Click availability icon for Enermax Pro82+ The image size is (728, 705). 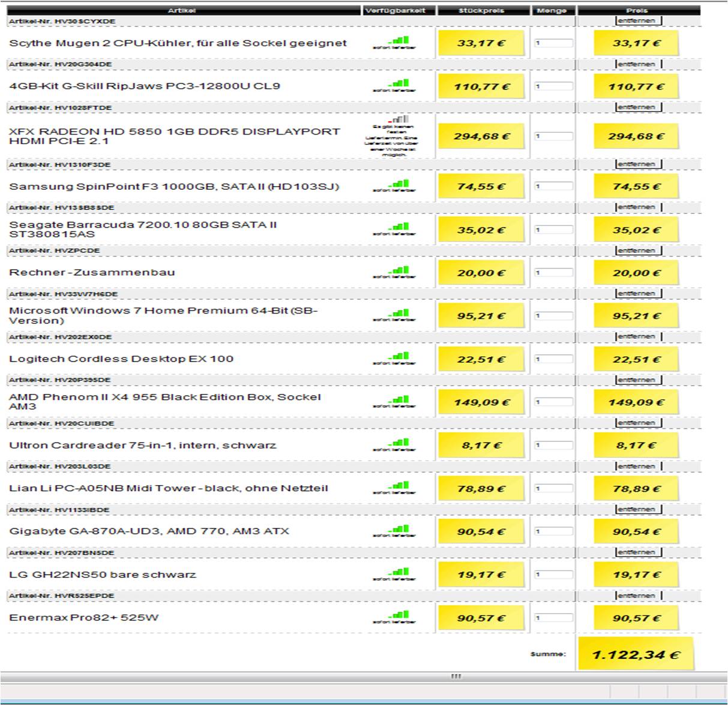pyautogui.click(x=399, y=615)
